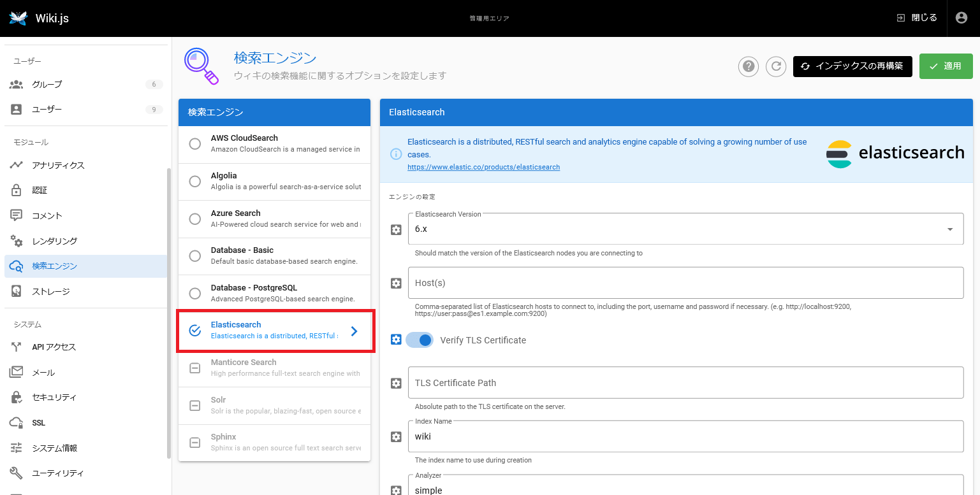Open システム情報 in the sidebar
The height and width of the screenshot is (495, 980).
point(86,448)
